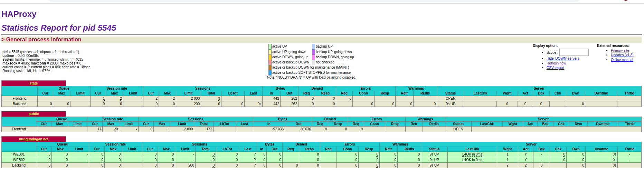Screen dimensions: 644x170
Task: Click the MAINT legend color swatch
Action: pyautogui.click(x=270, y=68)
